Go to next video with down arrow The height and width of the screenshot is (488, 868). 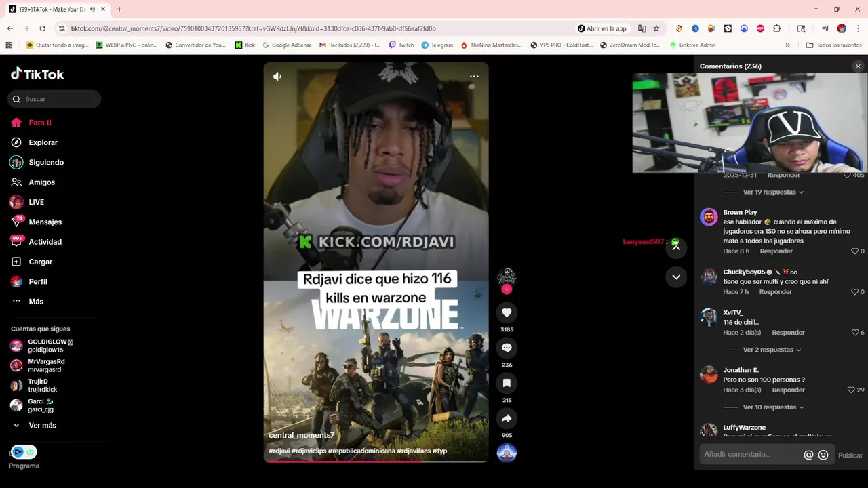(x=676, y=277)
